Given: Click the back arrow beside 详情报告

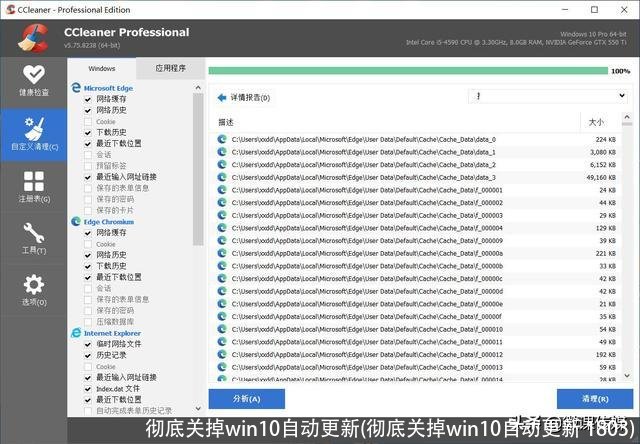Looking at the screenshot, I should coord(222,98).
